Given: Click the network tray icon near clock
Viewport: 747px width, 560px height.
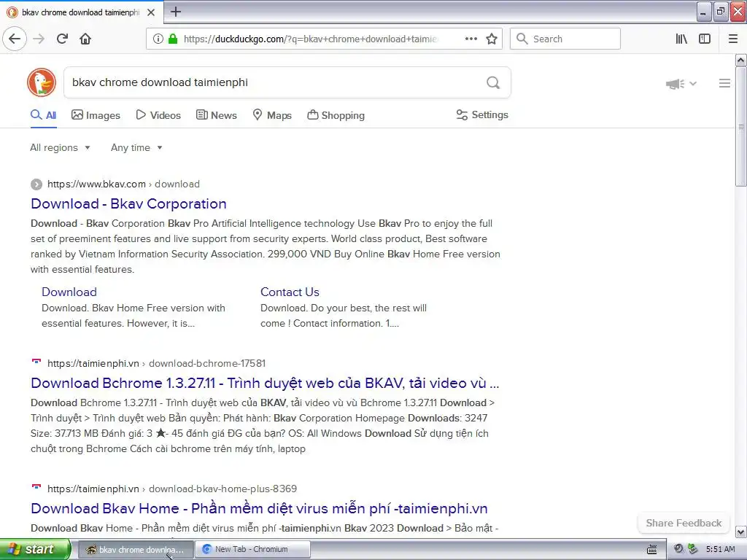Looking at the screenshot, I should pos(693,549).
